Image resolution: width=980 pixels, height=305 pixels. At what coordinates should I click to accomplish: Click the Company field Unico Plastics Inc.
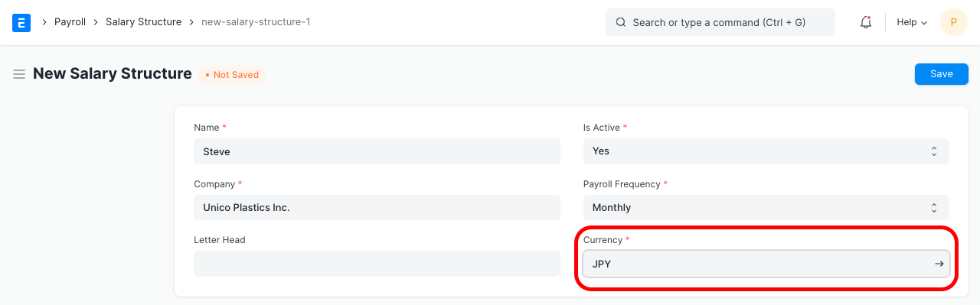pos(377,207)
